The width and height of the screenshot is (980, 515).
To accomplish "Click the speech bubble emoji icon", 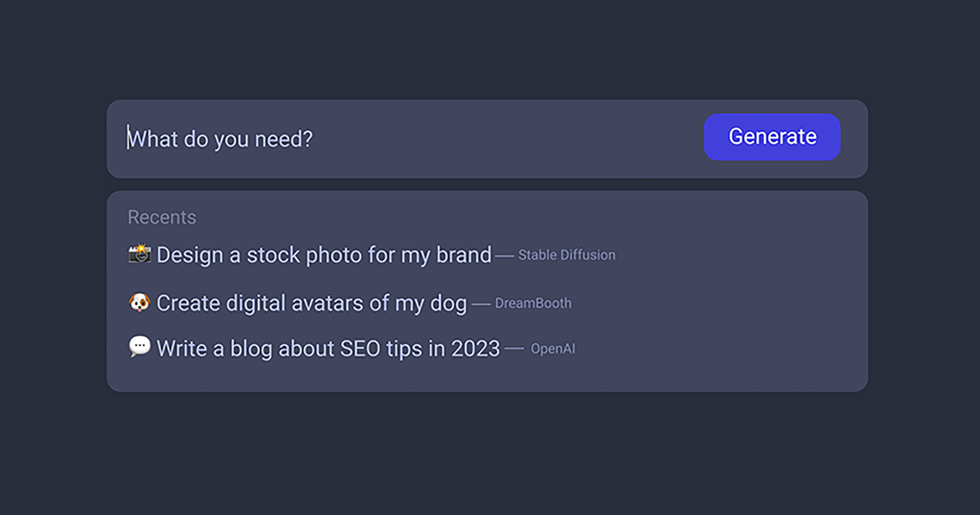I will pyautogui.click(x=140, y=346).
